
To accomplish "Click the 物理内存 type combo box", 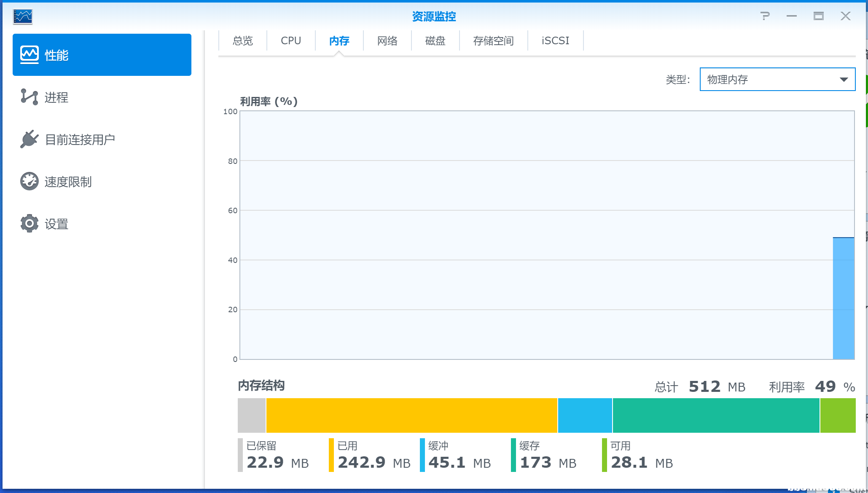I will click(x=777, y=79).
